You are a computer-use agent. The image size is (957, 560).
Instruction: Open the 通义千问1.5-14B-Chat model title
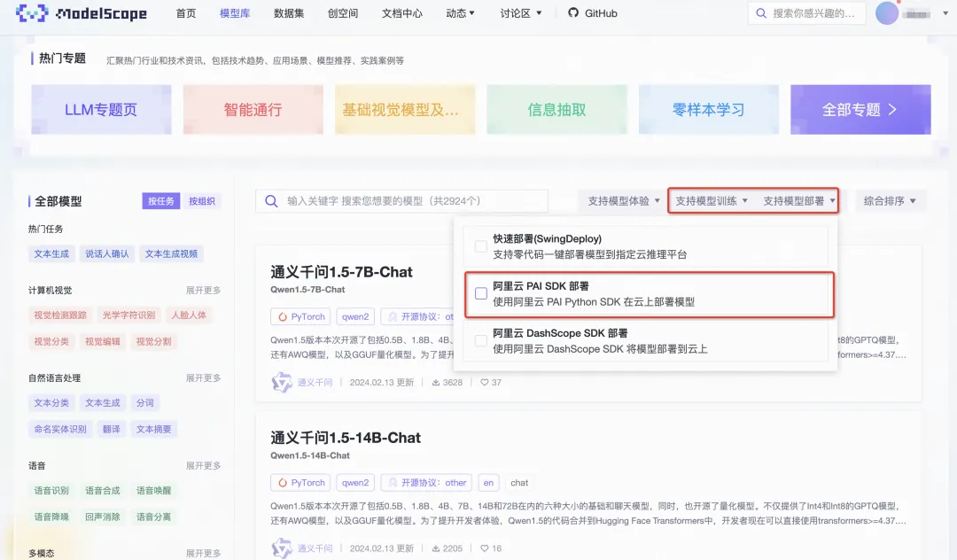tap(346, 438)
